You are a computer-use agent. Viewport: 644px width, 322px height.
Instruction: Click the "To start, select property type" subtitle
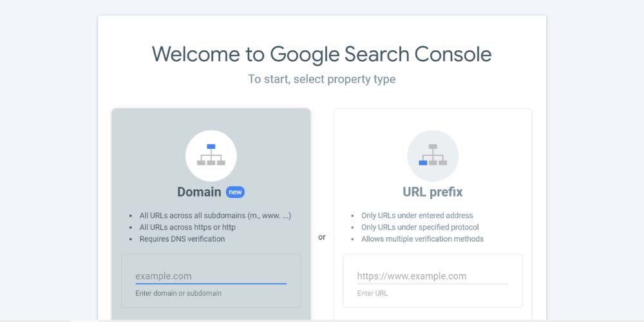pyautogui.click(x=321, y=79)
